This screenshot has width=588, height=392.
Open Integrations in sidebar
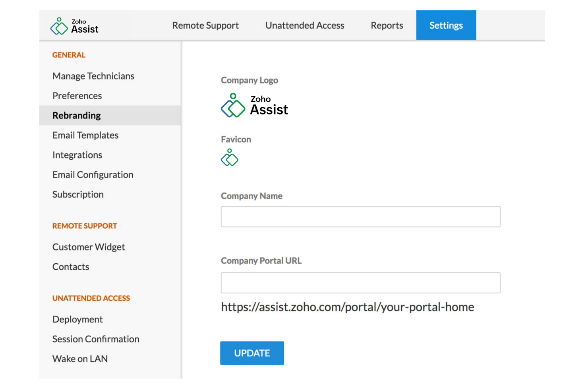(77, 155)
